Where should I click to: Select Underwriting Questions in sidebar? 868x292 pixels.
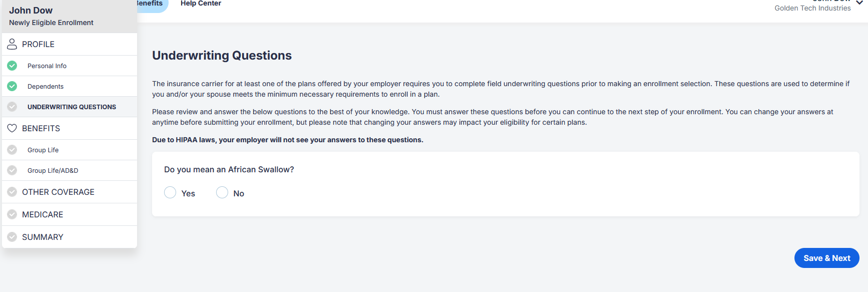point(72,107)
